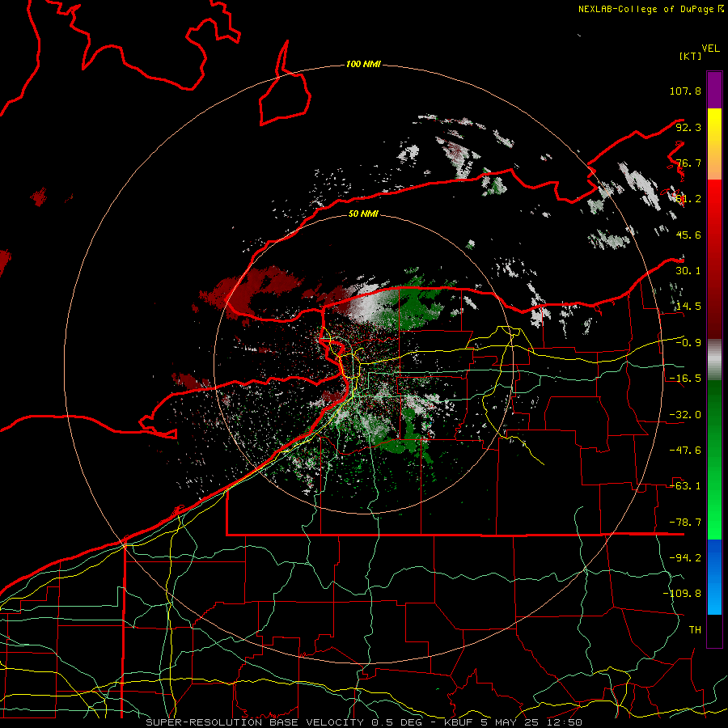Click the [KT] units label

[x=691, y=56]
